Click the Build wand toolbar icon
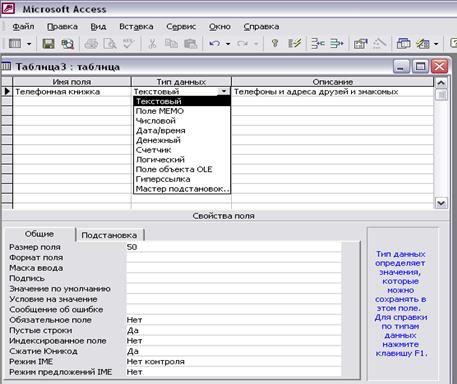Viewport: 457px width, 384px height. [x=379, y=44]
